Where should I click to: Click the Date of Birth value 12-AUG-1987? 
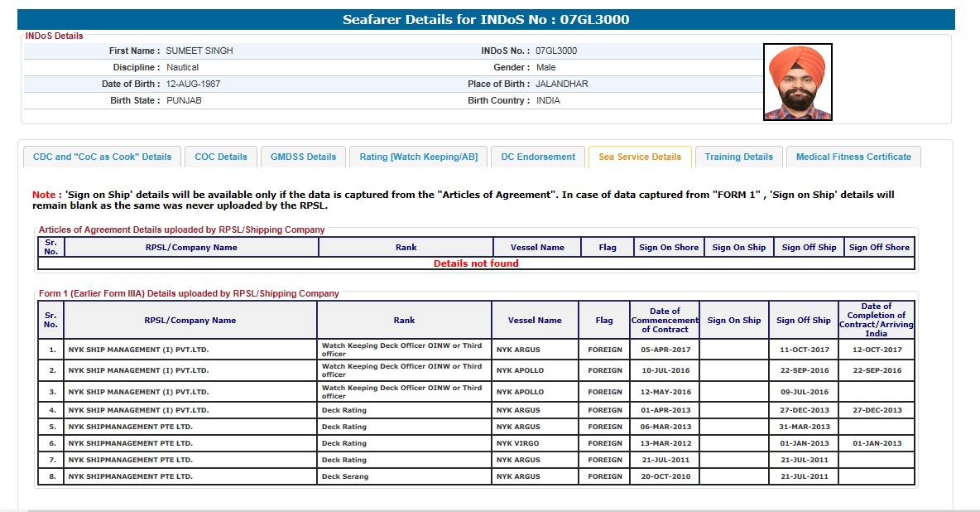coord(193,84)
